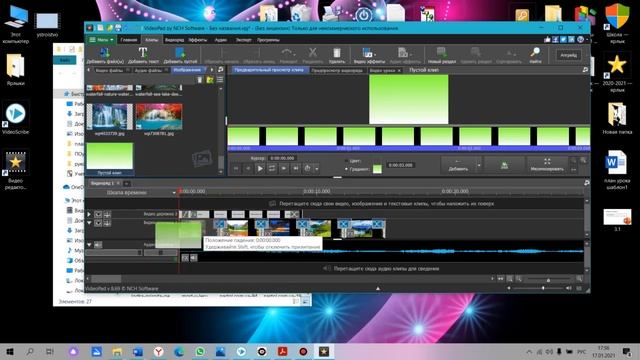Image resolution: width=640 pixels, height=360 pixels.
Task: Add new sequence plus tab
Action: pyautogui.click(x=127, y=183)
